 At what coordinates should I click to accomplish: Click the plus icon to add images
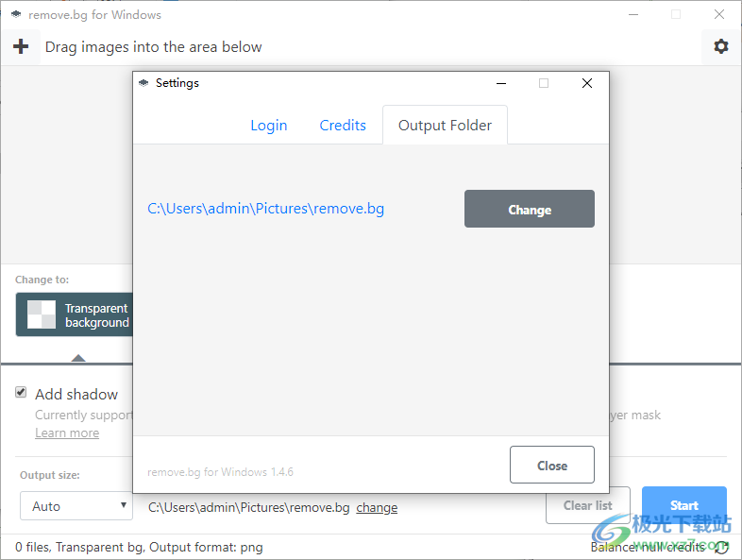(21, 46)
